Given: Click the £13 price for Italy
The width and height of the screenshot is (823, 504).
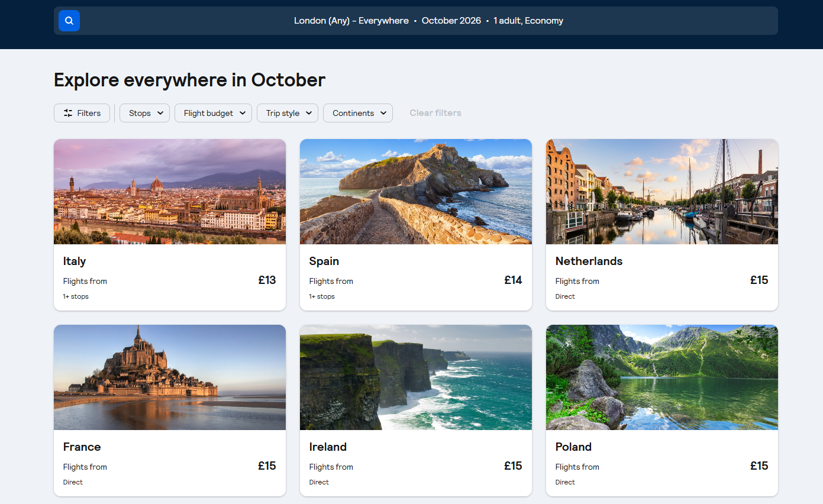Looking at the screenshot, I should [x=267, y=280].
